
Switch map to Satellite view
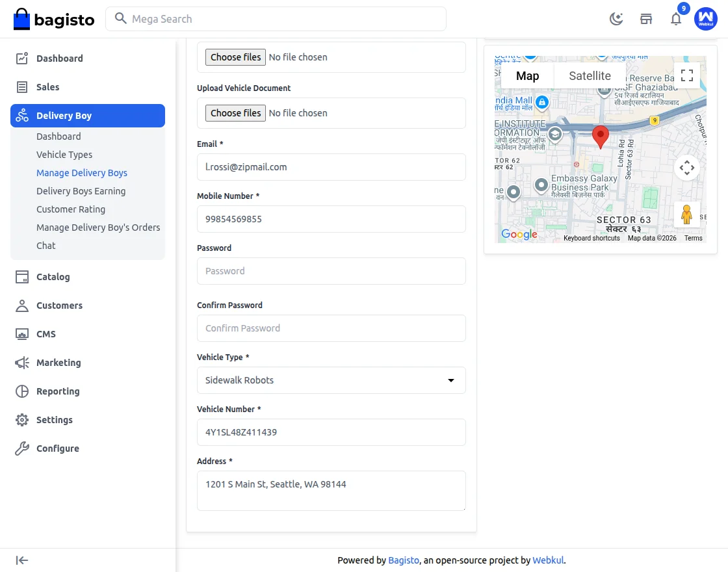(x=590, y=76)
